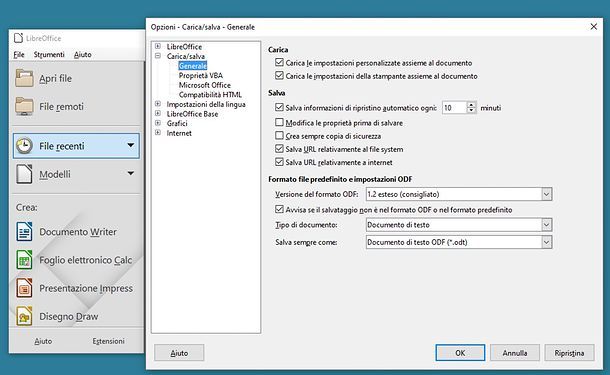610x375 pixels.
Task: Select the Internet tree label
Action: coord(179,133)
